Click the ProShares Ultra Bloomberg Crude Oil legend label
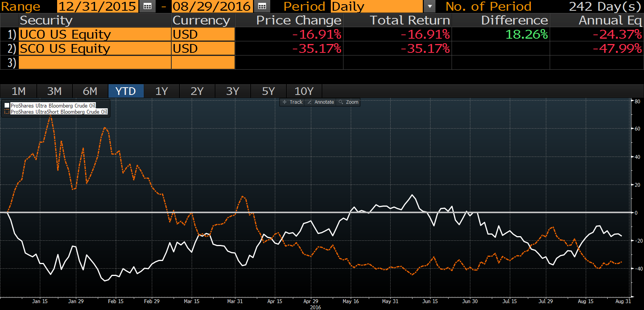 click(x=53, y=106)
